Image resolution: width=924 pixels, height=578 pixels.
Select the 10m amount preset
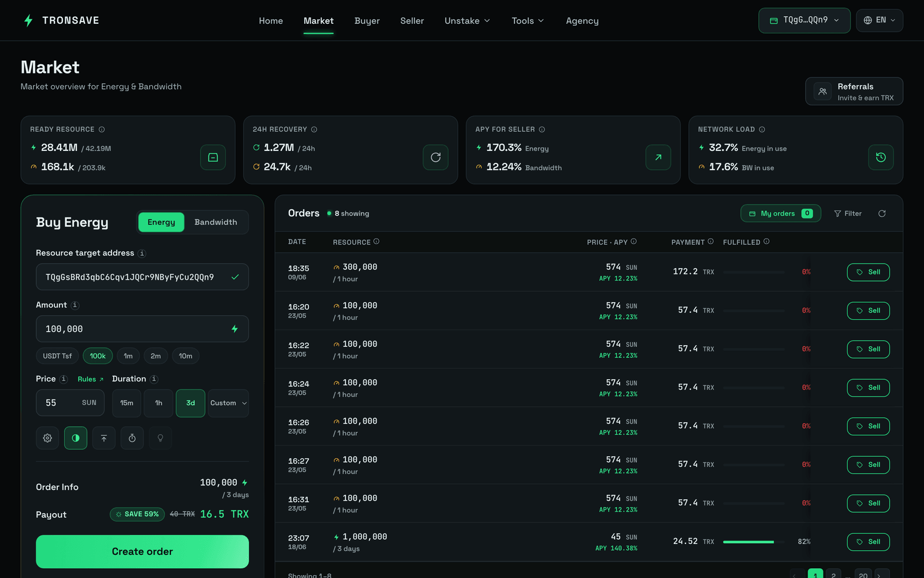[185, 356]
